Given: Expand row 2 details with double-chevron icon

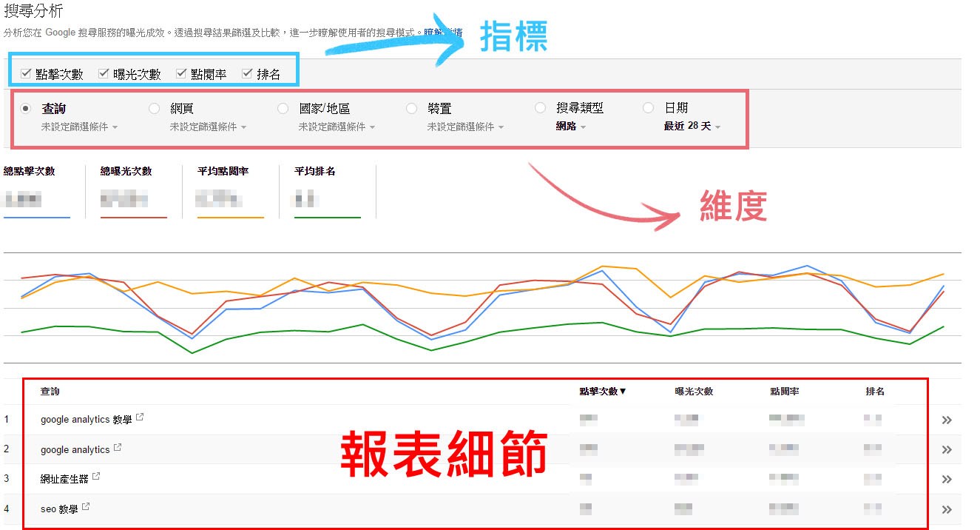Looking at the screenshot, I should click(x=946, y=449).
